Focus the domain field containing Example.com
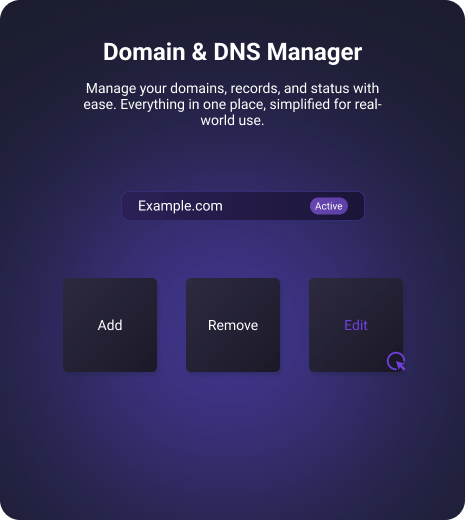This screenshot has height=520, width=465. [243, 206]
